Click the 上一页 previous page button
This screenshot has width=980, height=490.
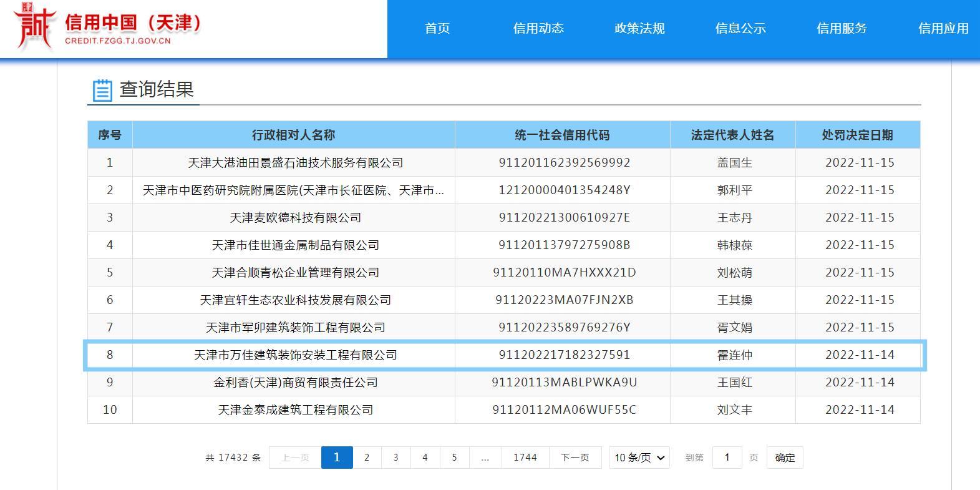[x=295, y=458]
